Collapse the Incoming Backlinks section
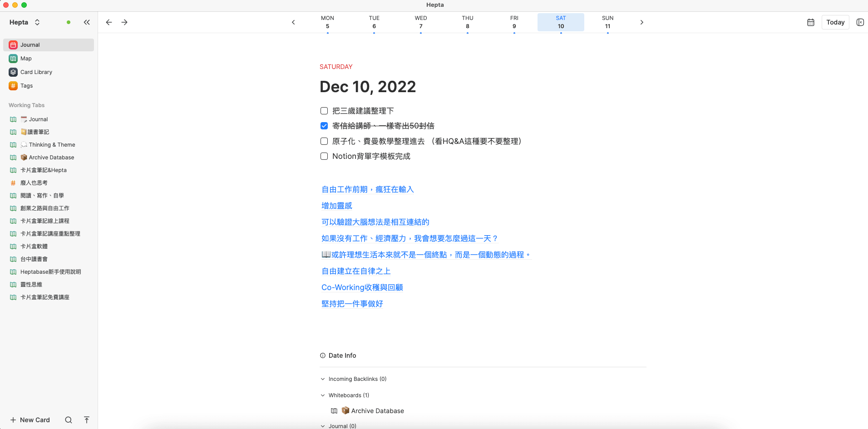The image size is (868, 429). (x=323, y=379)
